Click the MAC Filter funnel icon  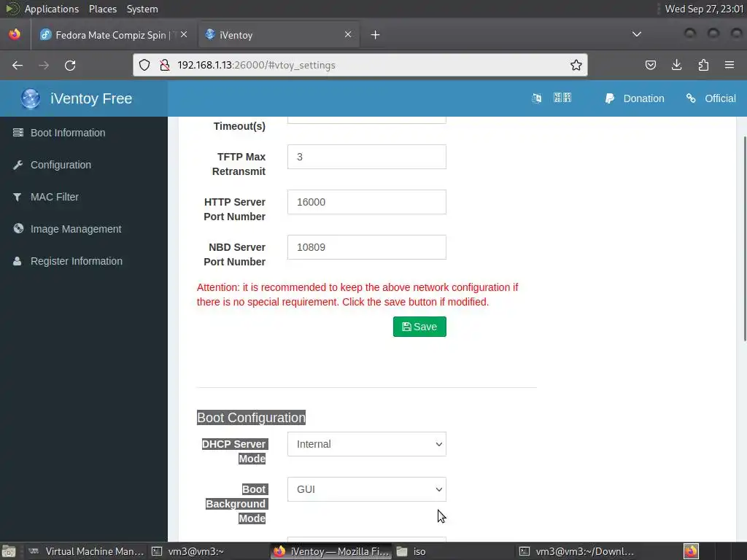(18, 197)
